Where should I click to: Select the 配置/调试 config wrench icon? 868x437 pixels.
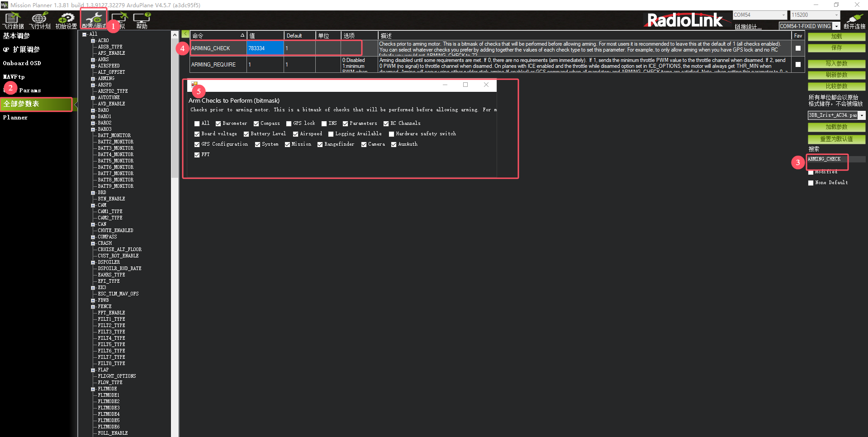(x=94, y=20)
